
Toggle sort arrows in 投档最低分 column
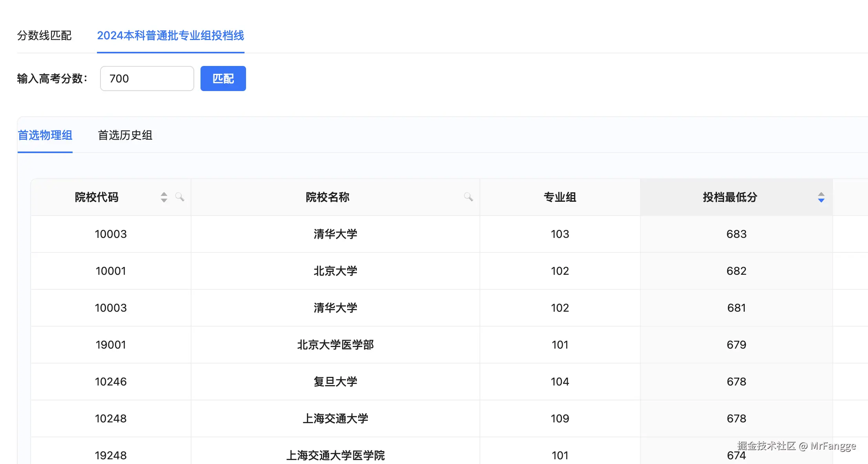click(821, 197)
